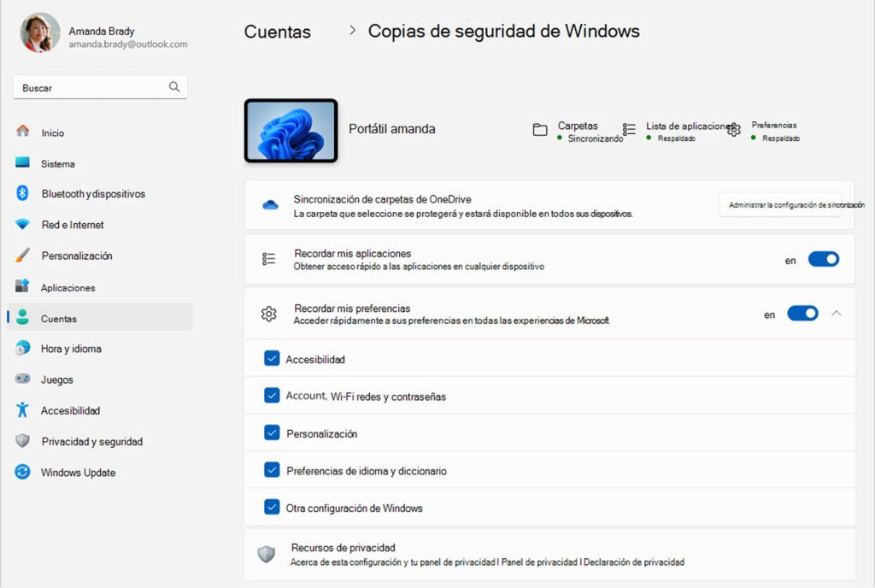The width and height of the screenshot is (875, 588).
Task: Click the Buscar search field
Action: point(90,87)
